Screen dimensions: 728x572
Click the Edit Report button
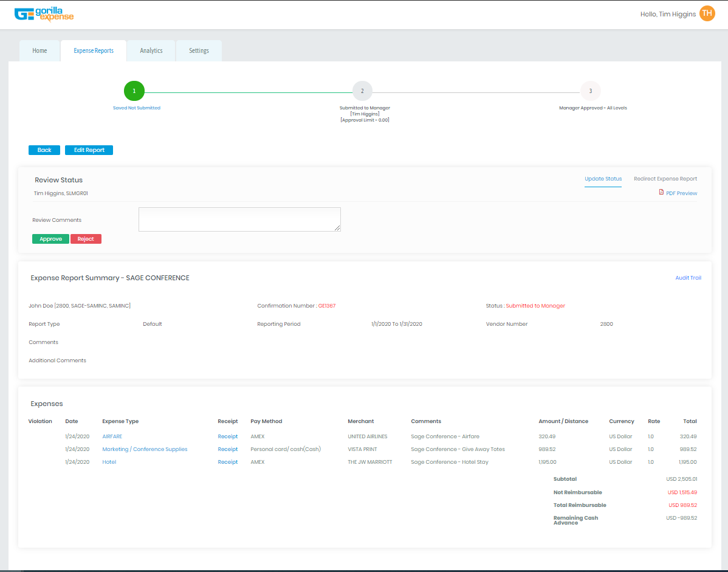[89, 150]
